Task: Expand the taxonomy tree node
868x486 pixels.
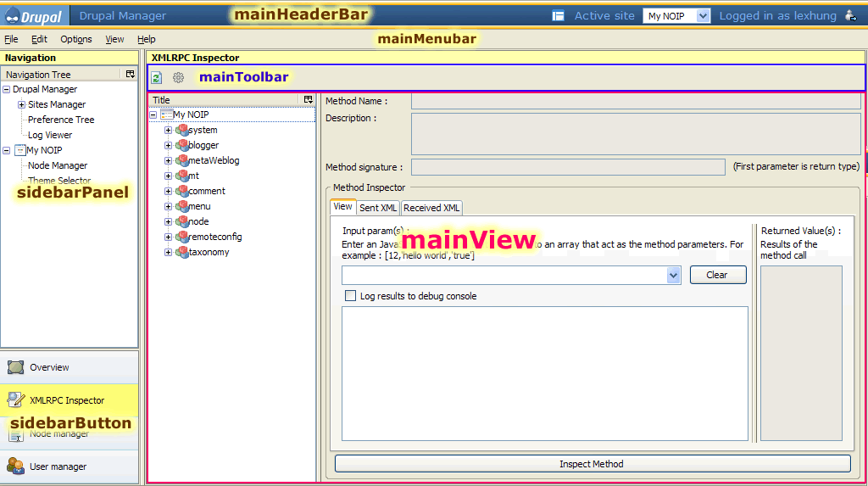Action: coord(168,253)
